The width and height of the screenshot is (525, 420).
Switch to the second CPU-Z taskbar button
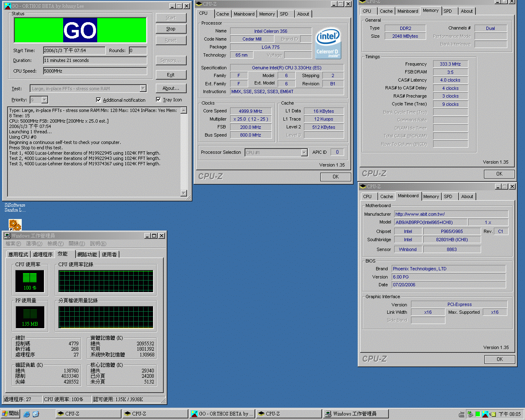155,414
